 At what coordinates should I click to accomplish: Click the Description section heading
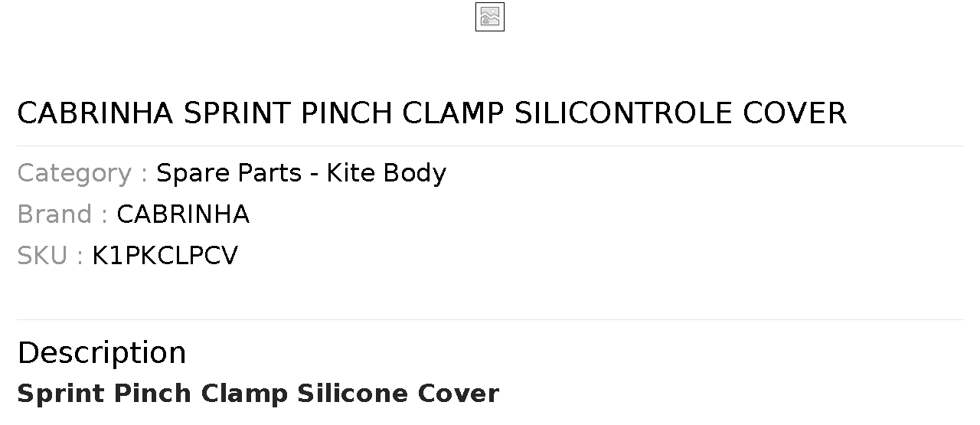(102, 353)
